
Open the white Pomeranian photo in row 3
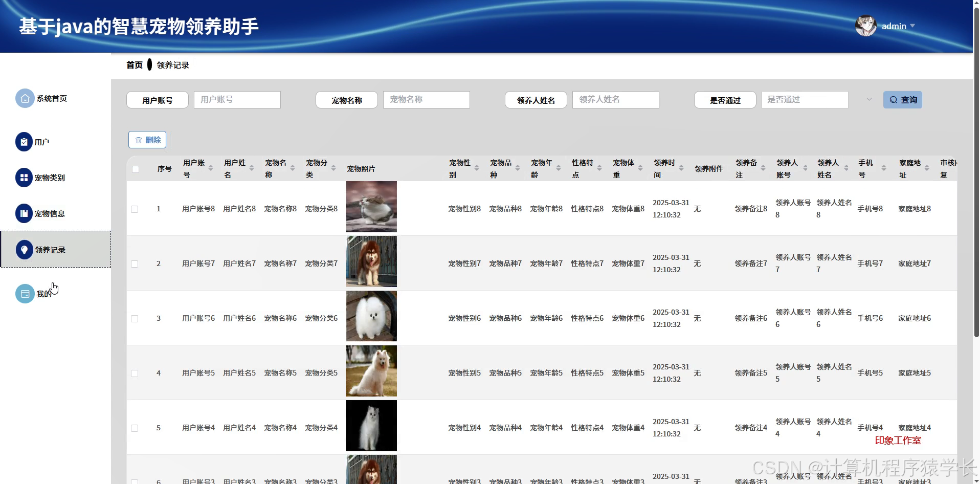tap(371, 316)
